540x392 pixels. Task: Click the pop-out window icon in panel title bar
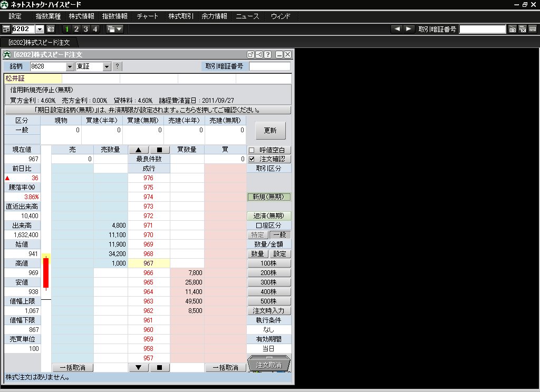251,55
